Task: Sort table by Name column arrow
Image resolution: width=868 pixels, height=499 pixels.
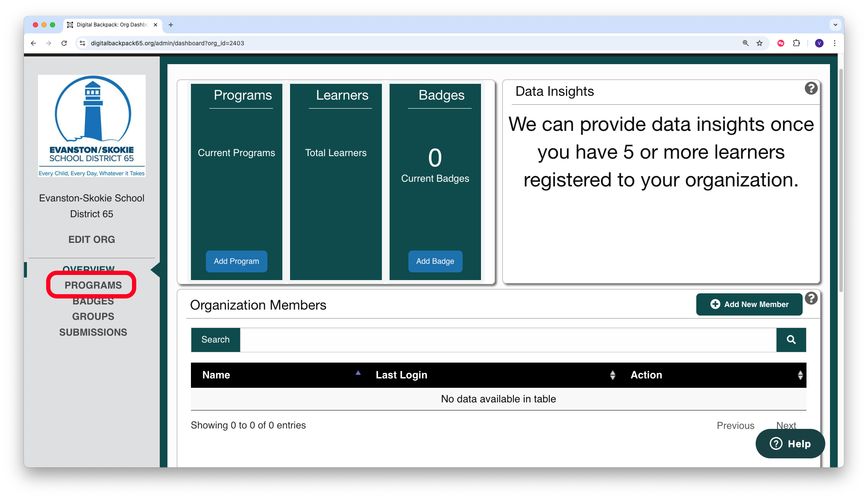Action: click(358, 373)
